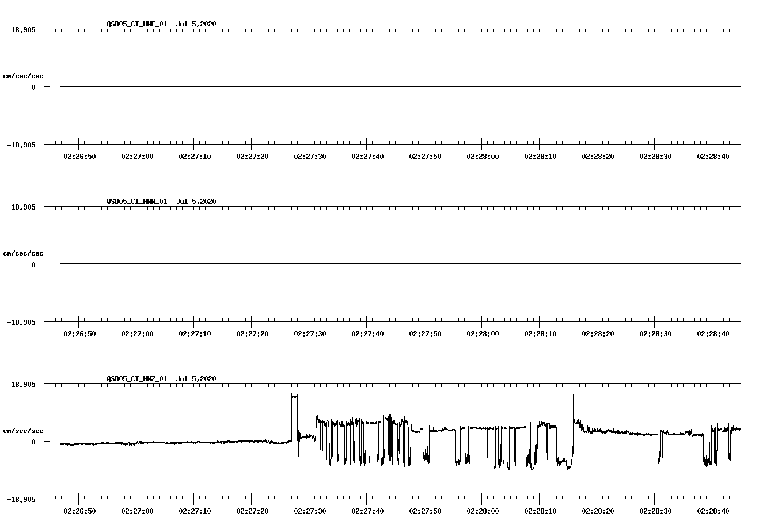Click the 02:28:30 time label under HNZ plot
The image size is (782, 532).
pyautogui.click(x=655, y=511)
